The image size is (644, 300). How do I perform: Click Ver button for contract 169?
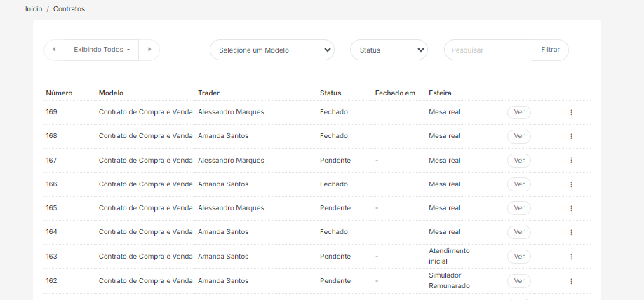[518, 112]
